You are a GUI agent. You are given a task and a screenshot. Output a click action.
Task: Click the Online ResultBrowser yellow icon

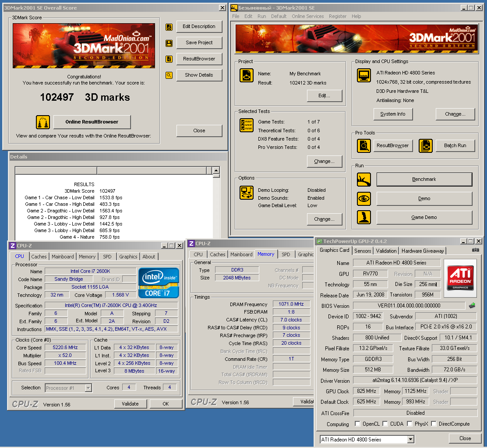[43, 122]
